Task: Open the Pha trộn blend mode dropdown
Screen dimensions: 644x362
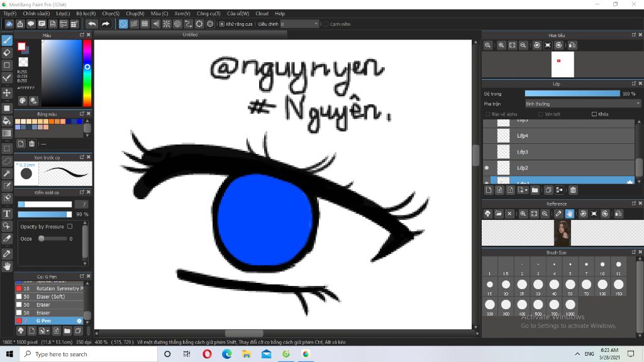Action: (582, 104)
